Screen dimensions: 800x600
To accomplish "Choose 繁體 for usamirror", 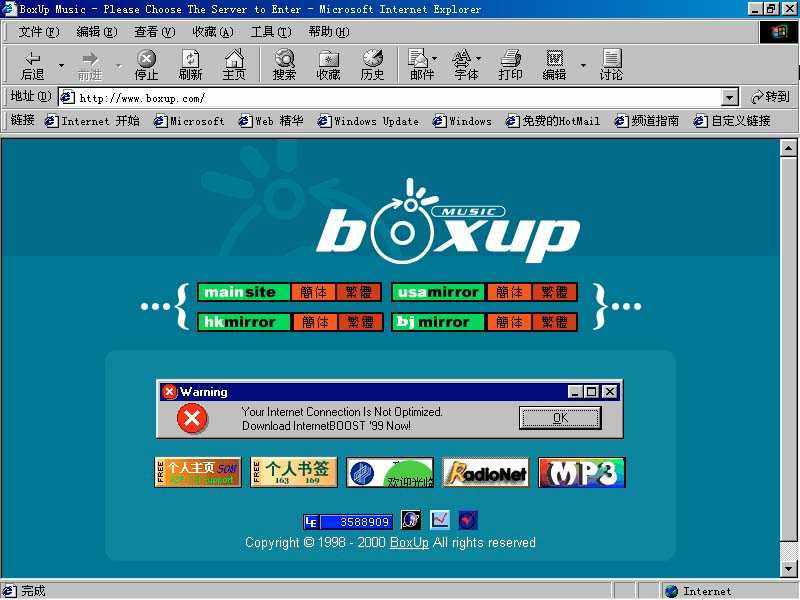I will pyautogui.click(x=555, y=292).
